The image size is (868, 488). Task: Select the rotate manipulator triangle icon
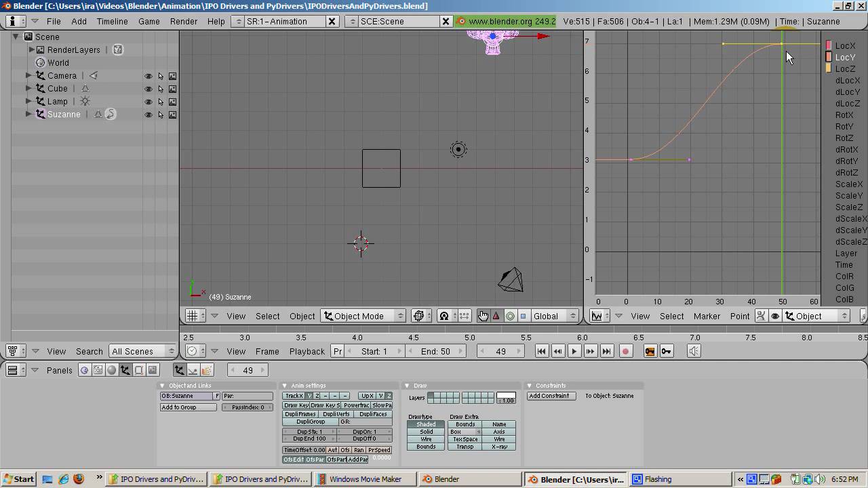[x=496, y=316]
